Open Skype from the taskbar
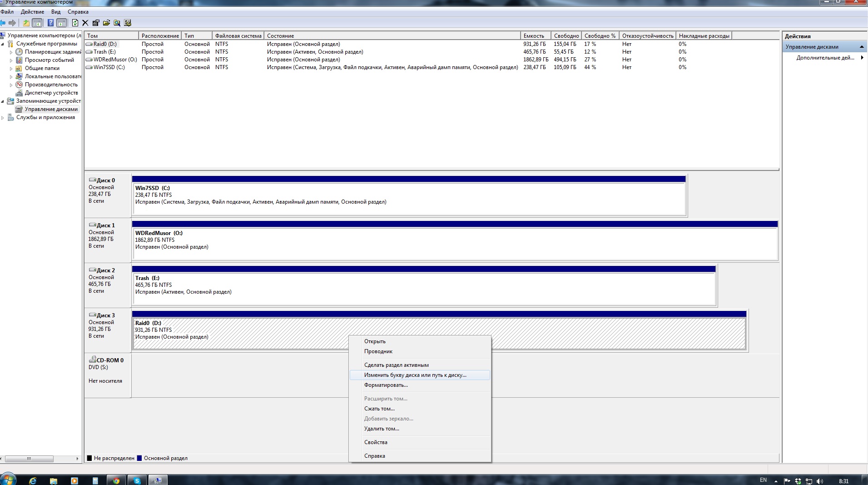Screen dimensions: 868x485 137,480
